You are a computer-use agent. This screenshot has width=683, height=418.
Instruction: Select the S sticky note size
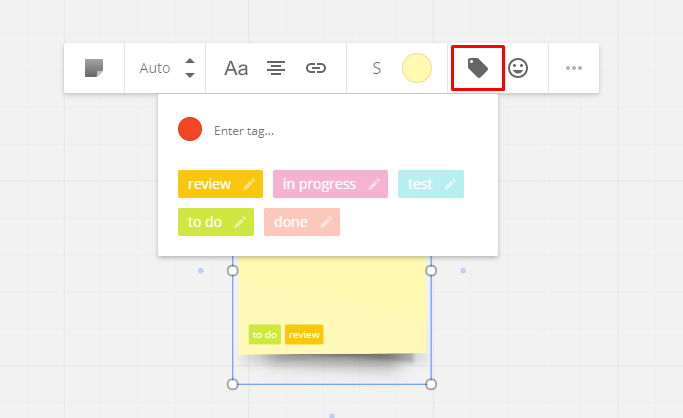[377, 68]
